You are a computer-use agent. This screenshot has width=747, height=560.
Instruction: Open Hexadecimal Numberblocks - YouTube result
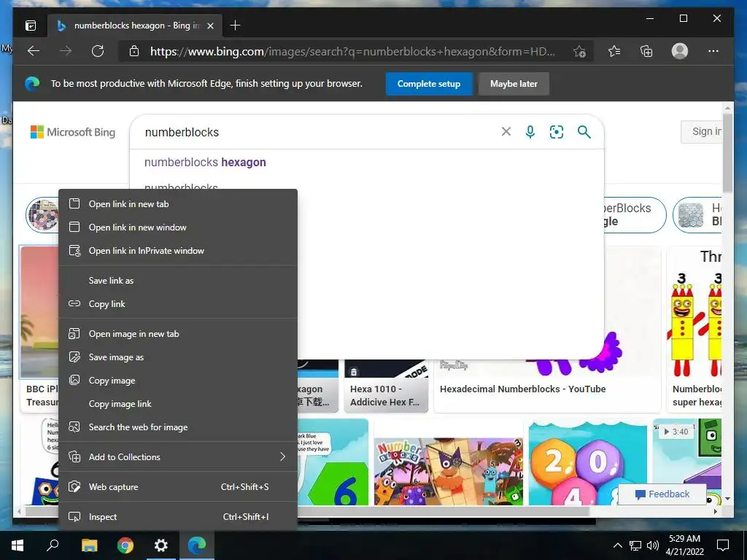click(522, 389)
